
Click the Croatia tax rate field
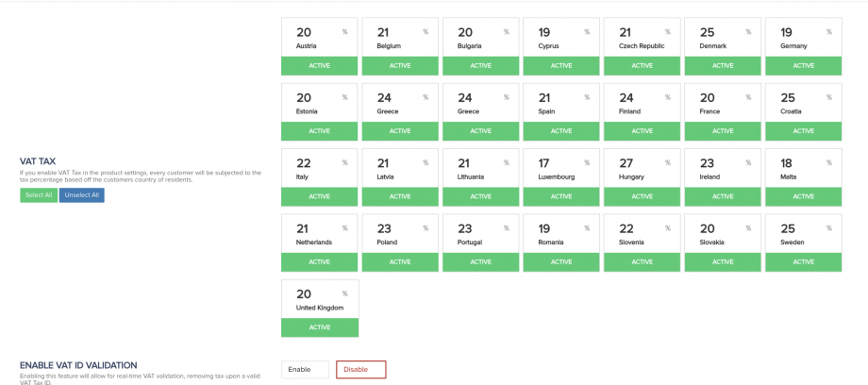click(788, 97)
